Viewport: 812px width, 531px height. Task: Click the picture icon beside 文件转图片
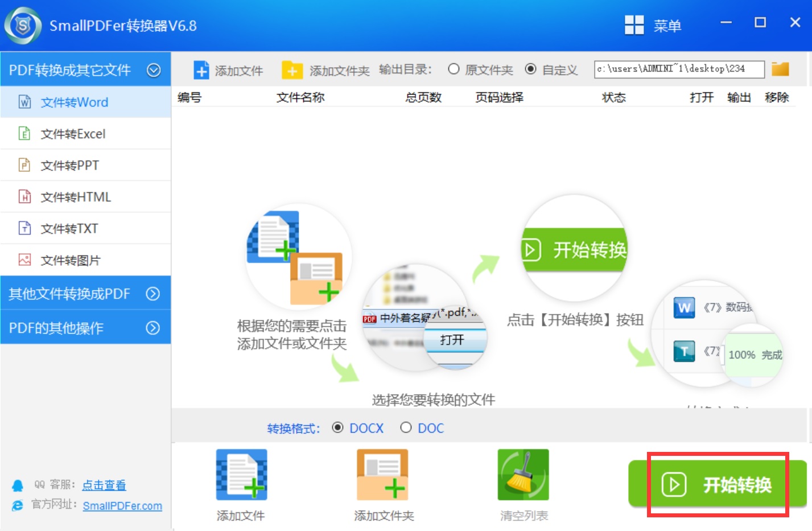pos(24,260)
